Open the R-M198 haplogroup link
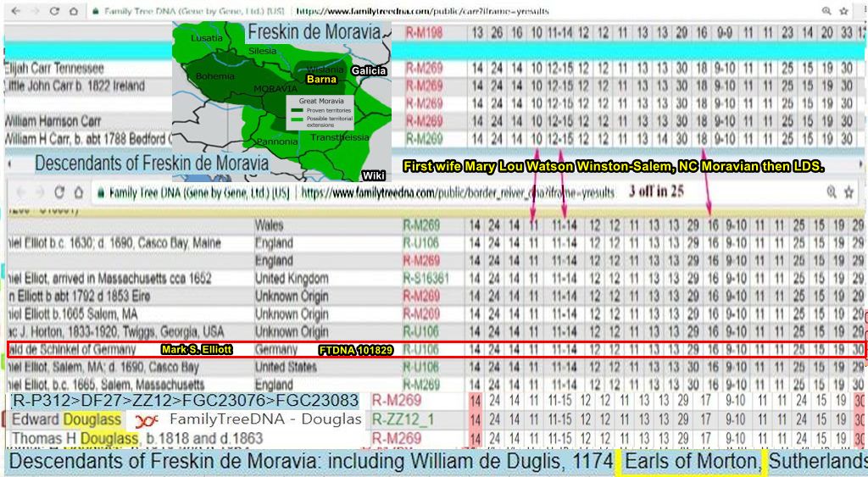 (424, 33)
